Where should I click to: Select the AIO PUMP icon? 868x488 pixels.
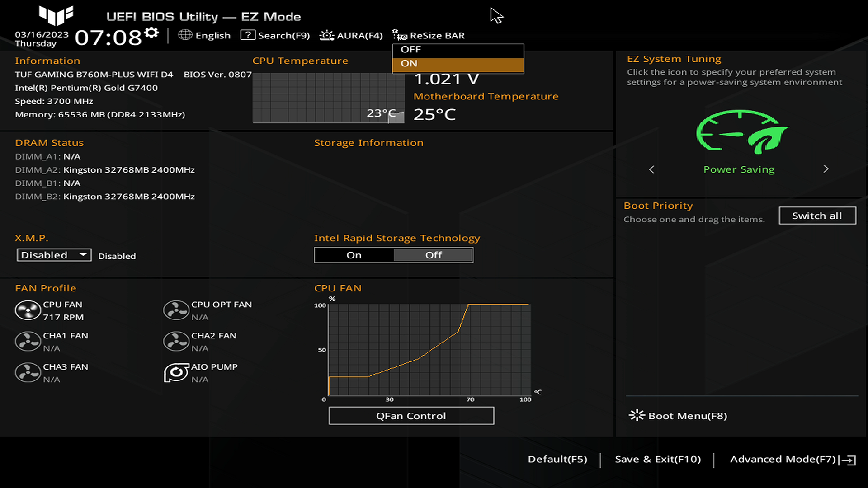click(176, 373)
